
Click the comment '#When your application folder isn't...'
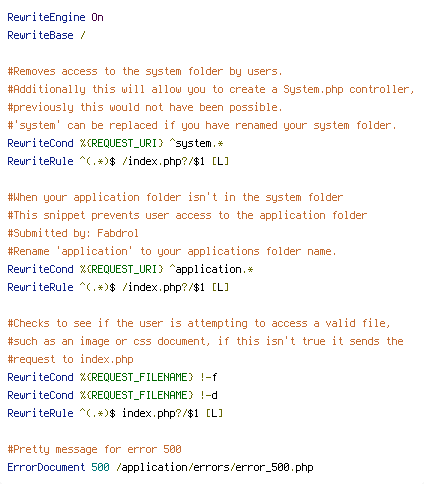click(x=175, y=197)
